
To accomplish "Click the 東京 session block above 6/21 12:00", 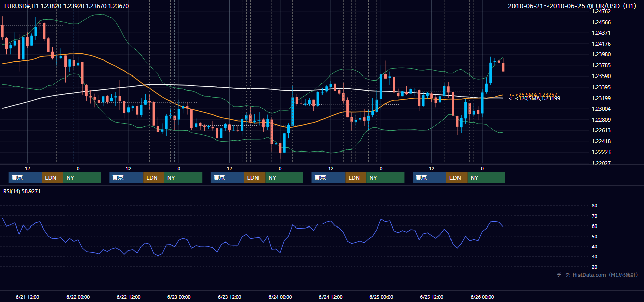I will click(x=25, y=178).
